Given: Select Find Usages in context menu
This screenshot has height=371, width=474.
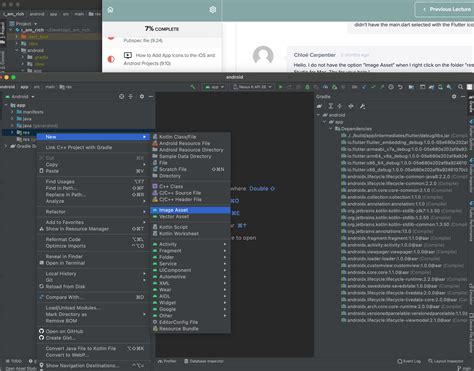Looking at the screenshot, I should click(93, 182).
